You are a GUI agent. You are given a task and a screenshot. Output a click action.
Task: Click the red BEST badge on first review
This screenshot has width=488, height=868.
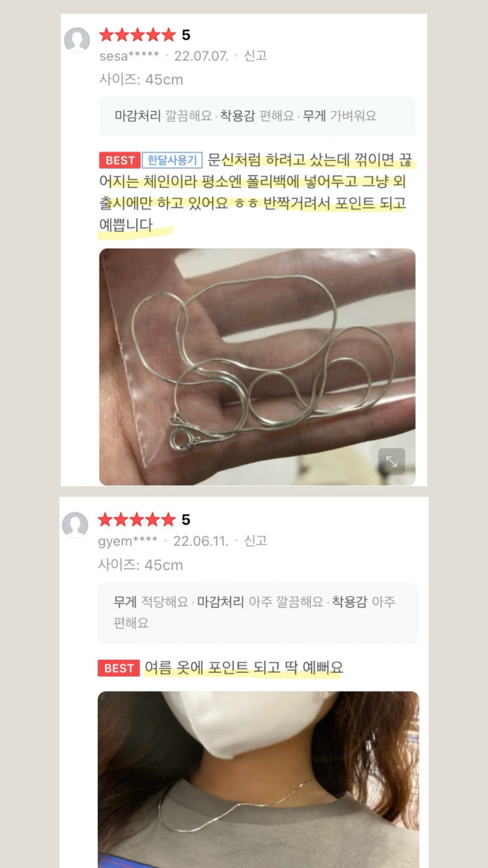(119, 161)
